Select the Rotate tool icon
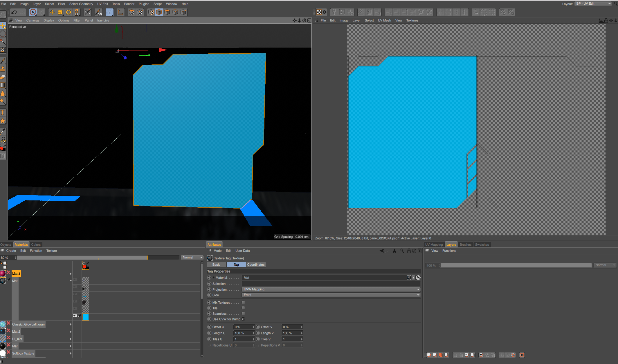The width and height of the screenshot is (618, 364). (69, 12)
